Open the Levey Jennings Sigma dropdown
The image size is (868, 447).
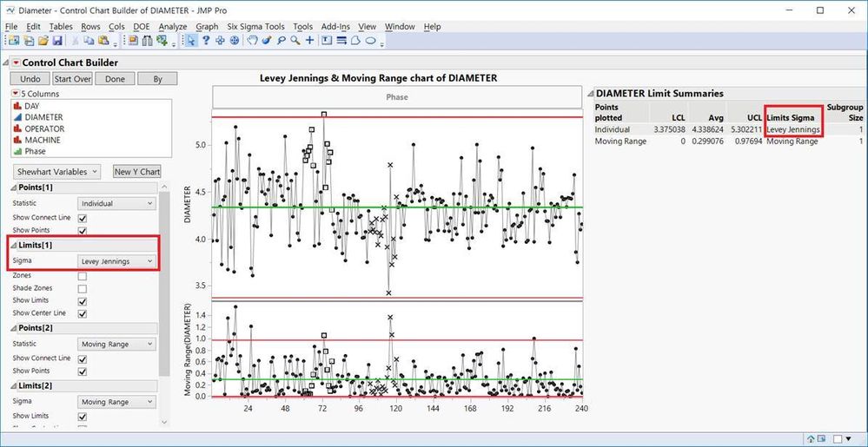click(x=117, y=261)
